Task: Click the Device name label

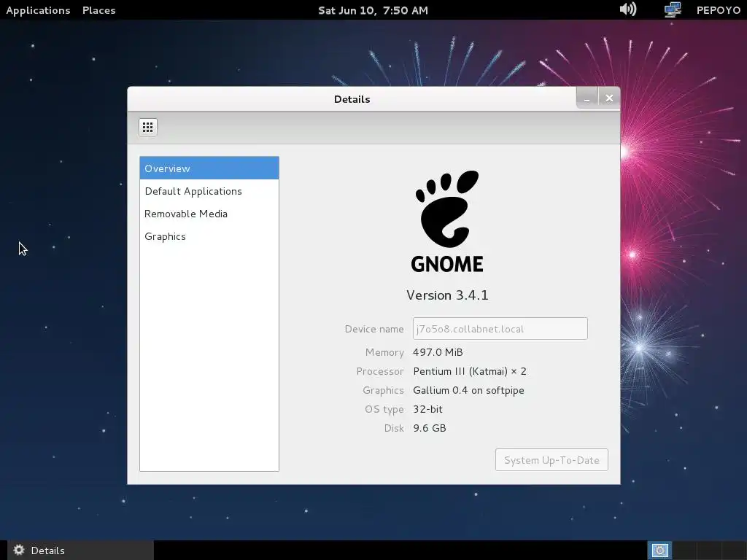Action: pyautogui.click(x=374, y=329)
